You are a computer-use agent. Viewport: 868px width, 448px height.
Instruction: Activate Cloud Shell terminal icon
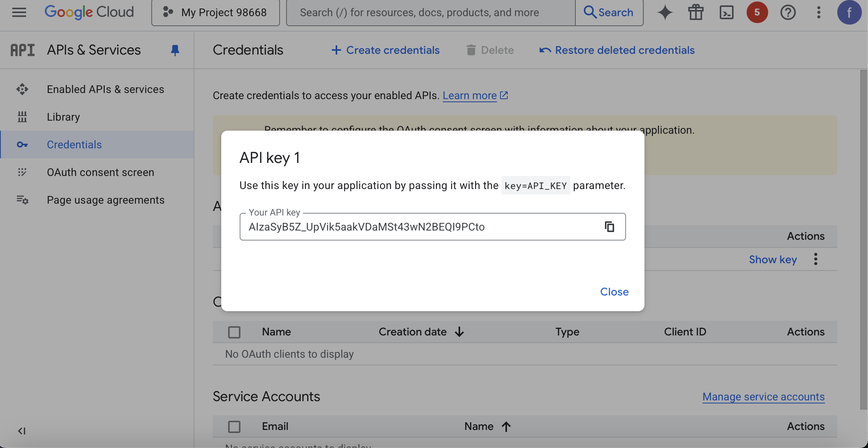click(726, 12)
